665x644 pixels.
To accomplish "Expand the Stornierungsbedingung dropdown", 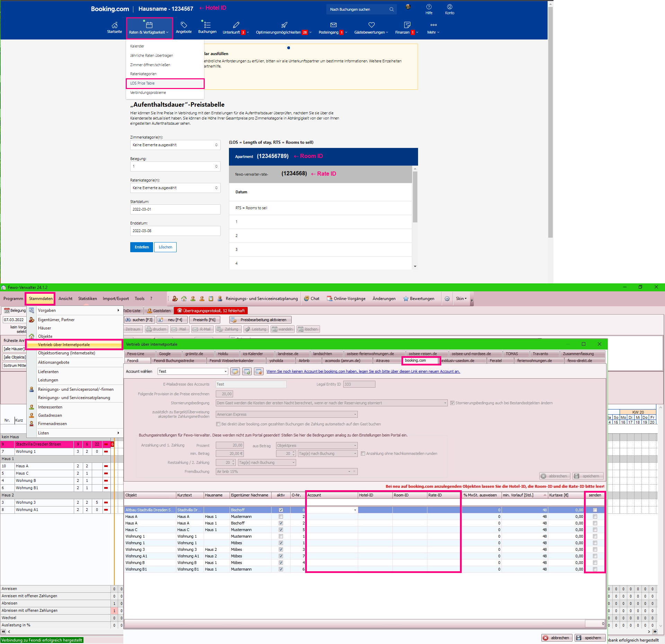I will click(445, 403).
